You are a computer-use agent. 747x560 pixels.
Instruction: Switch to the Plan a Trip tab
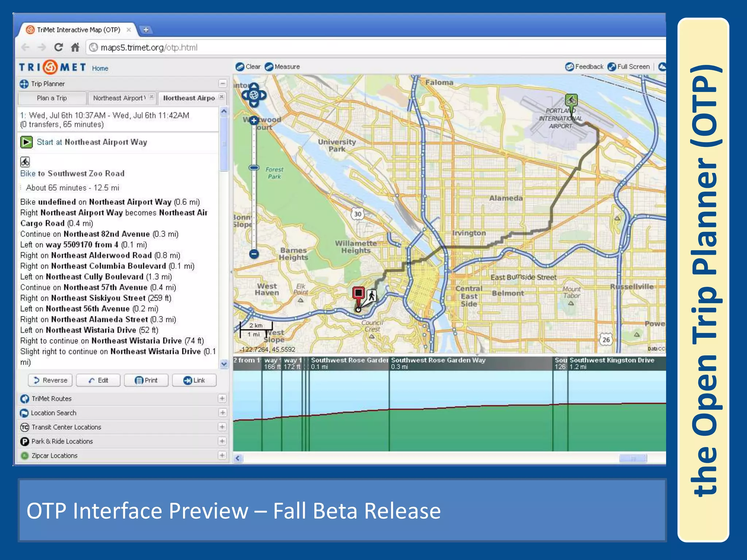pos(52,98)
